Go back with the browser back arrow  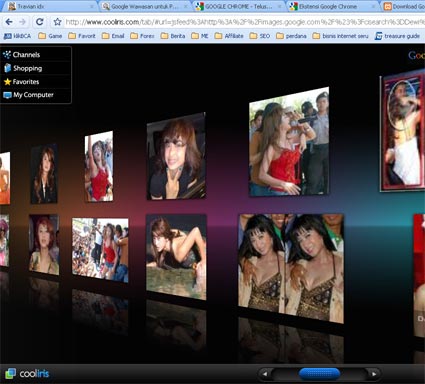9,22
